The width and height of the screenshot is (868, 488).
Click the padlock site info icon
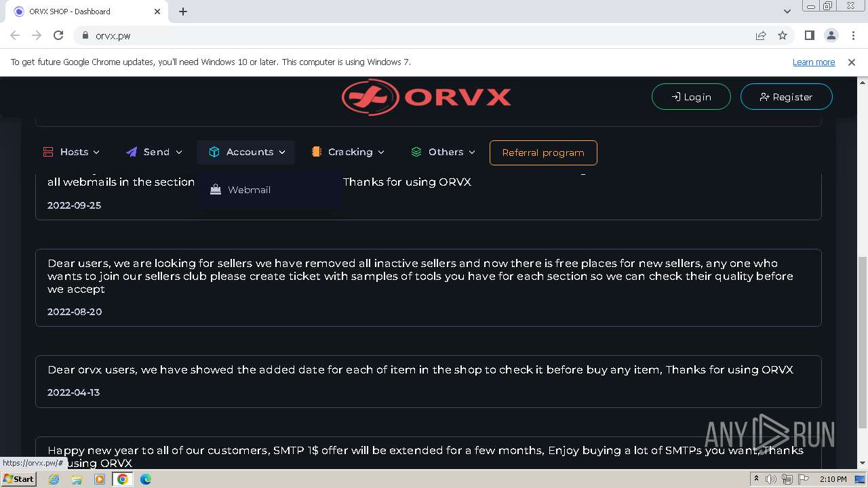point(85,36)
